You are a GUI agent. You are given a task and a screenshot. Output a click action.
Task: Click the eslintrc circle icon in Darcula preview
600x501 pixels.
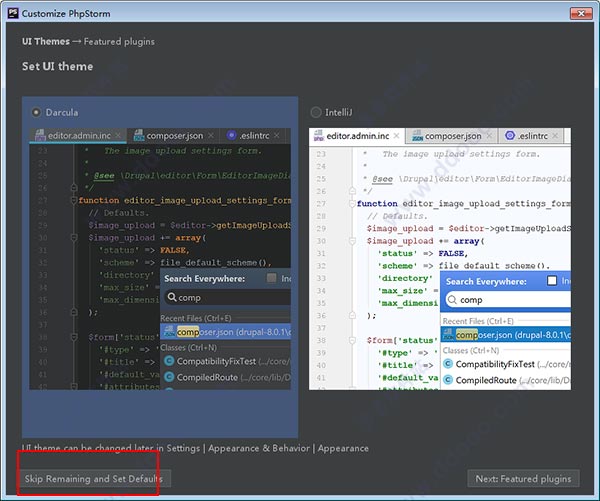pyautogui.click(x=231, y=135)
